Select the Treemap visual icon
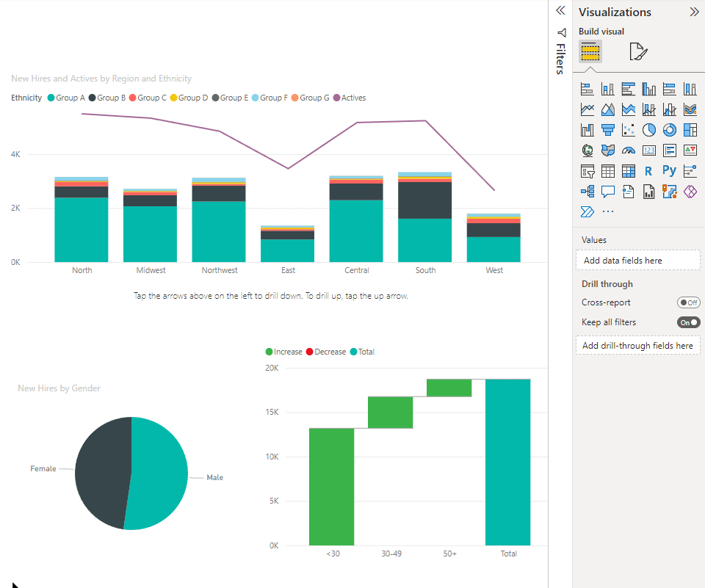This screenshot has height=588, width=705. point(690,130)
